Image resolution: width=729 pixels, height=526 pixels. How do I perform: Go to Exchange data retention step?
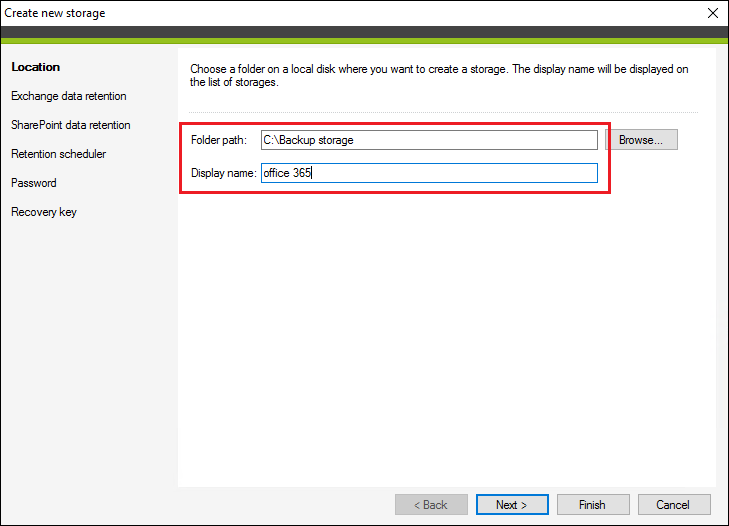click(x=69, y=96)
